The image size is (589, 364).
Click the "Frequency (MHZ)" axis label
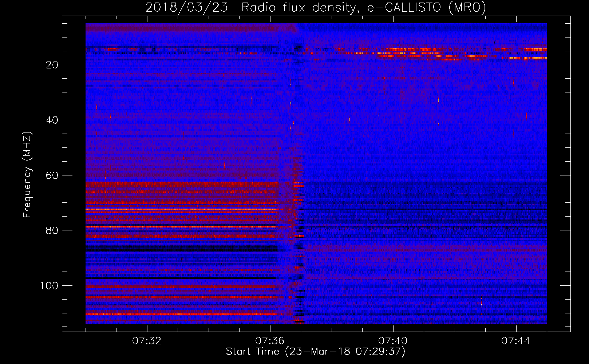tap(28, 175)
